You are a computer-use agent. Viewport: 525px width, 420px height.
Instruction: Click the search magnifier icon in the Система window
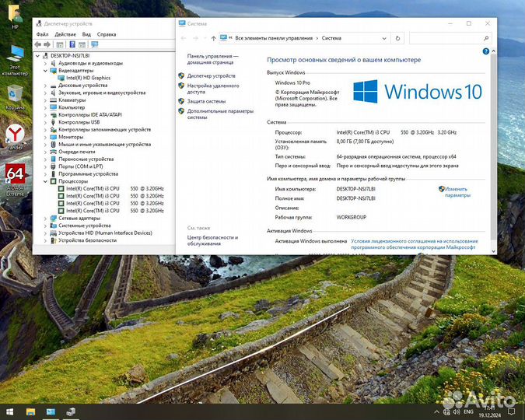point(486,38)
